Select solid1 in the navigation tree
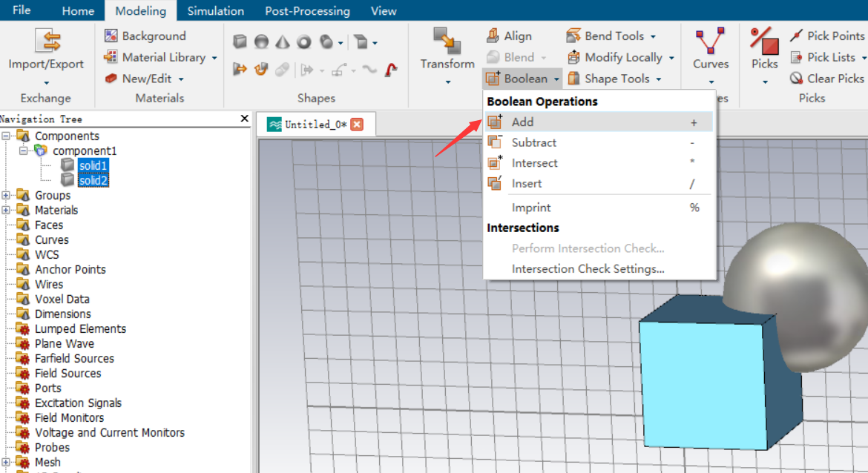The image size is (868, 473). point(93,165)
